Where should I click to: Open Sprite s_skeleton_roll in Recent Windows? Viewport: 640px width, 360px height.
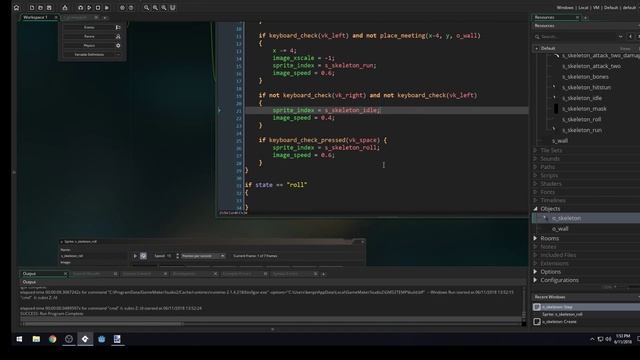click(x=562, y=314)
